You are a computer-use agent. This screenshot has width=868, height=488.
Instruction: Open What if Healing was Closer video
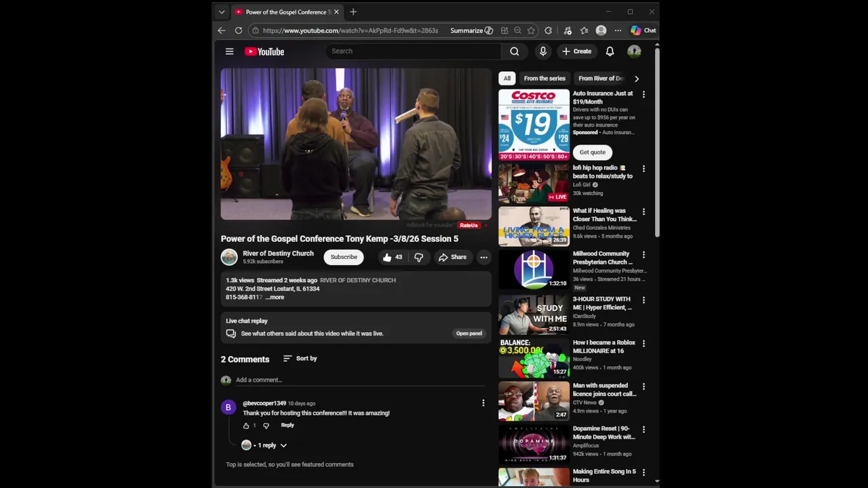[x=604, y=215]
